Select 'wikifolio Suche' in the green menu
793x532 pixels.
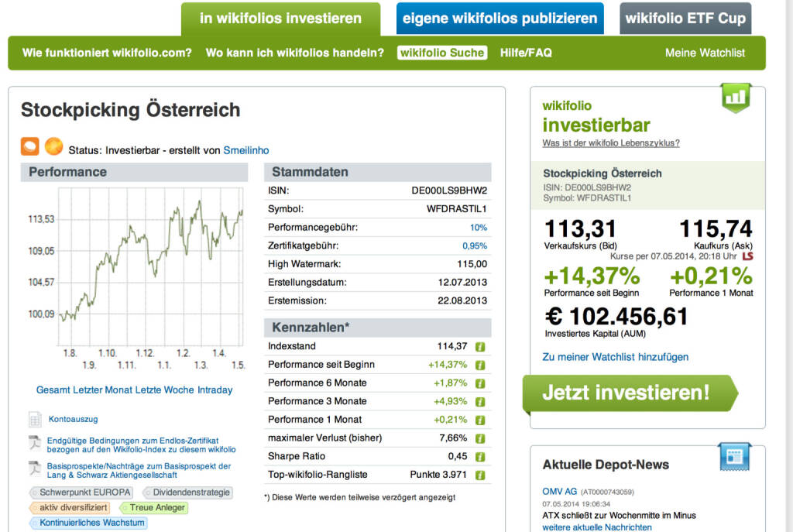coord(442,53)
